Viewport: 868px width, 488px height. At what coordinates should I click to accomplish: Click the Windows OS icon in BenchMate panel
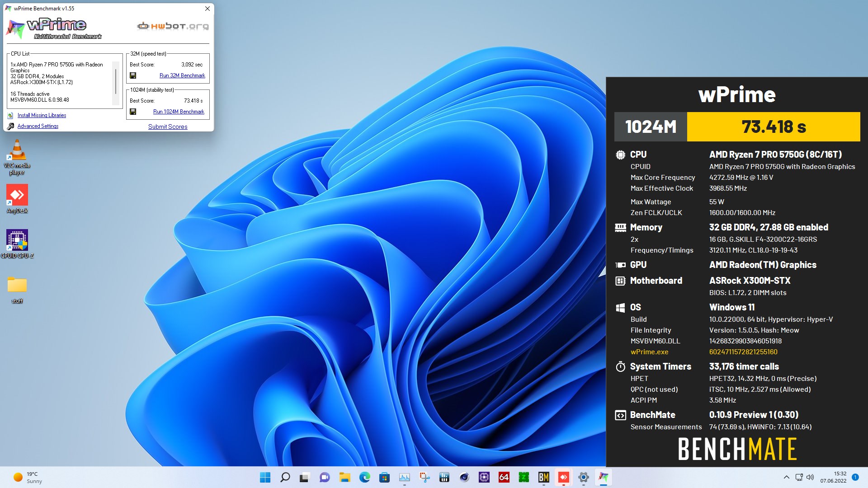coord(620,307)
